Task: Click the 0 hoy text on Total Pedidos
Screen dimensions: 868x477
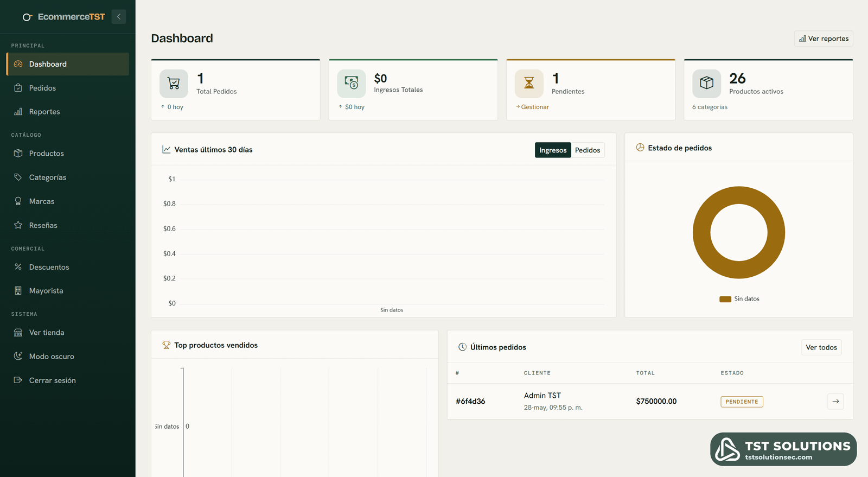Action: pyautogui.click(x=175, y=107)
